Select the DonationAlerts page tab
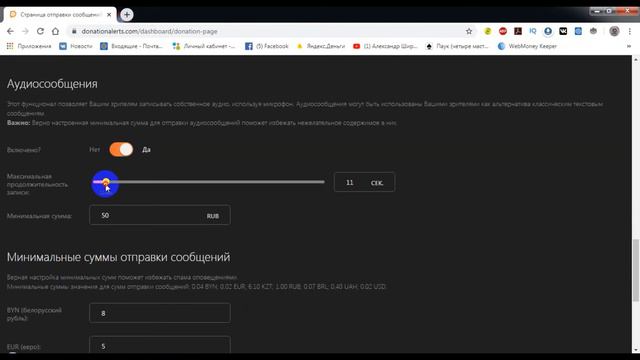 (60, 15)
